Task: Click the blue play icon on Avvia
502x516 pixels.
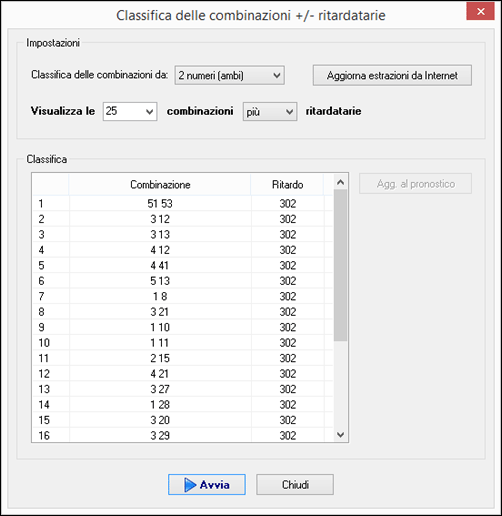Action: tap(190, 485)
